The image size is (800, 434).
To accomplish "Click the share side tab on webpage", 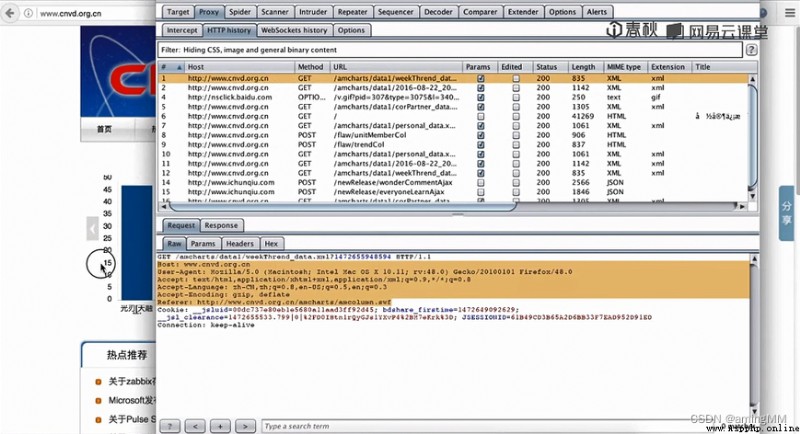I will pyautogui.click(x=787, y=213).
